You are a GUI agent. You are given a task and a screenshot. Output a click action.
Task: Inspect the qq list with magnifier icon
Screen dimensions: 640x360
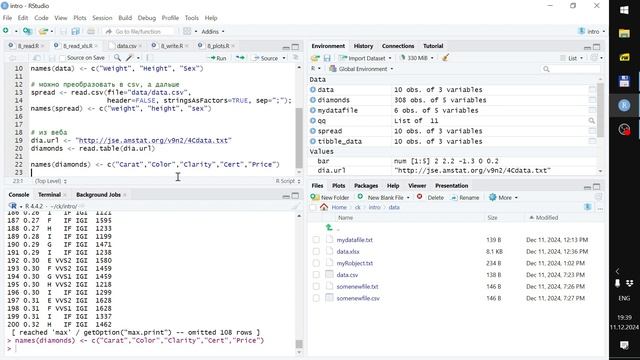[x=591, y=120]
